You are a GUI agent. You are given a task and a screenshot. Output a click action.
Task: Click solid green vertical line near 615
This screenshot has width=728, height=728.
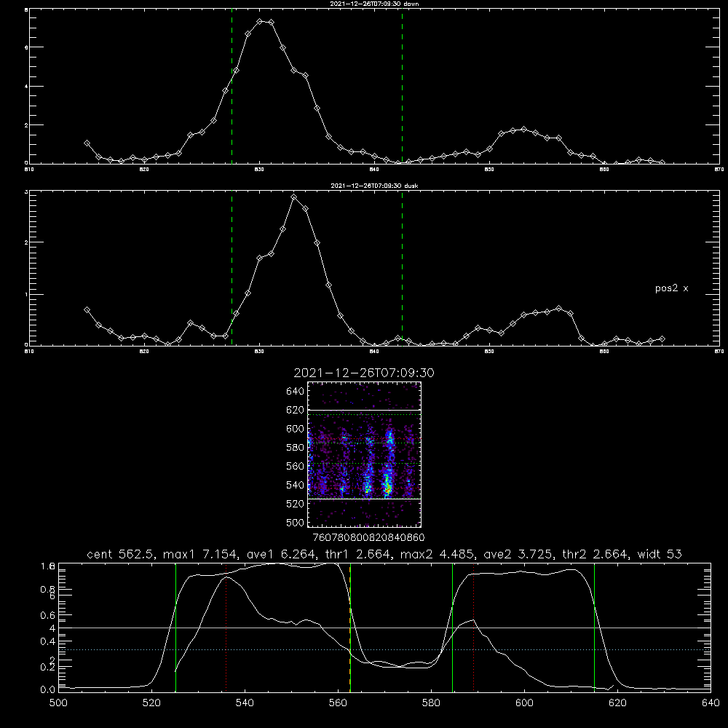594,628
